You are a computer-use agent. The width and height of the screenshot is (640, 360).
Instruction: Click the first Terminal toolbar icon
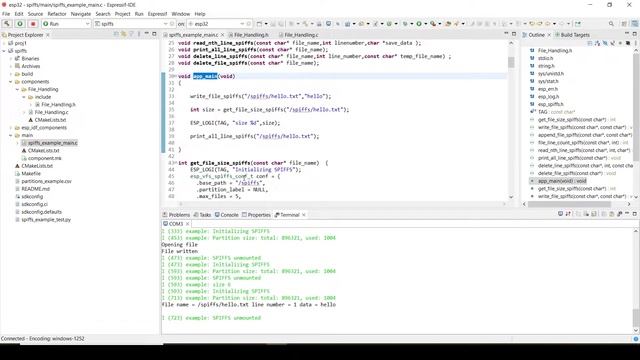[560, 213]
